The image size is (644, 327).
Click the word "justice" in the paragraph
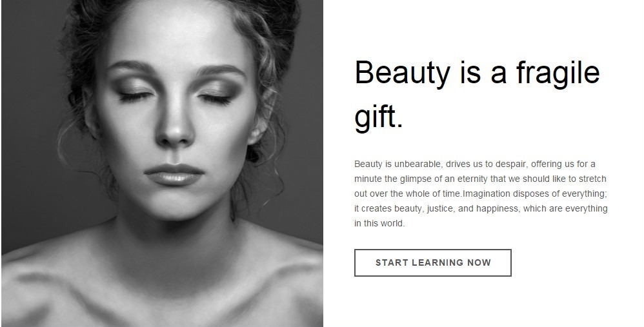(441, 208)
